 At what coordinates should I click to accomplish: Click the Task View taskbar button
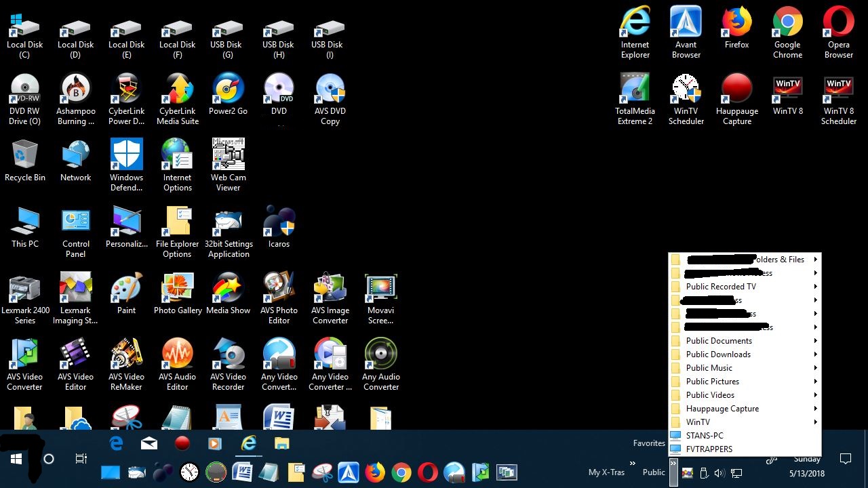pyautogui.click(x=81, y=459)
